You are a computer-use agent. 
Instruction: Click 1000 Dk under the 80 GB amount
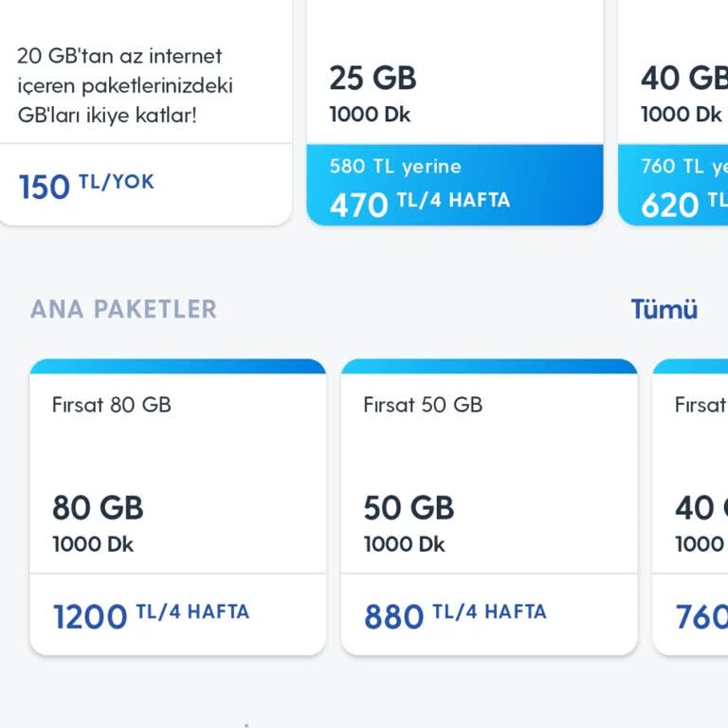93,544
